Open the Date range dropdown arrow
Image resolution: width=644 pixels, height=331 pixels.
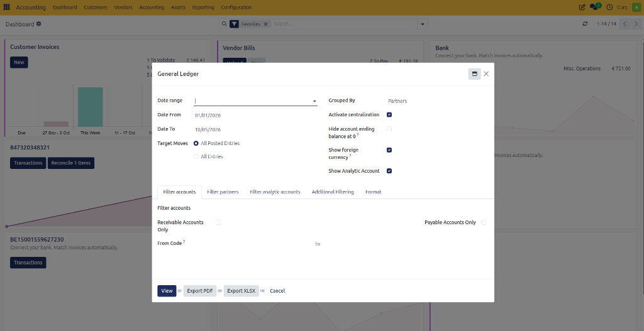(314, 101)
